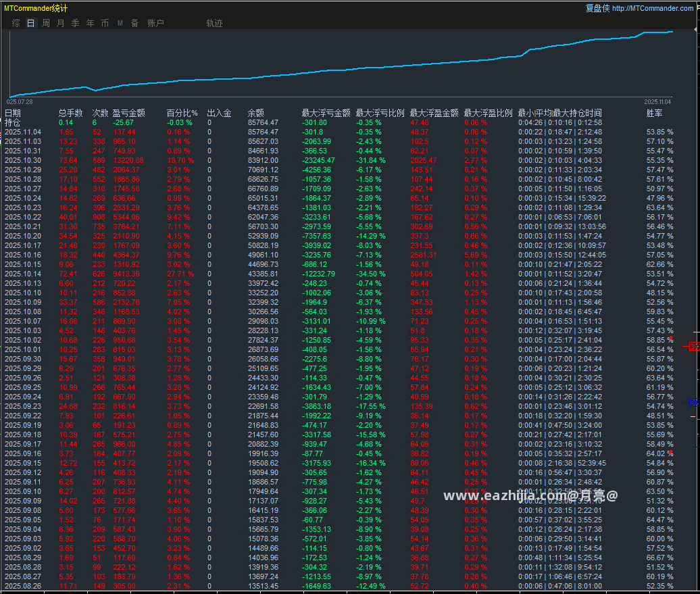Click holding time 0:00:08 | 2:16:38 | 52:39:45

[x=562, y=463]
